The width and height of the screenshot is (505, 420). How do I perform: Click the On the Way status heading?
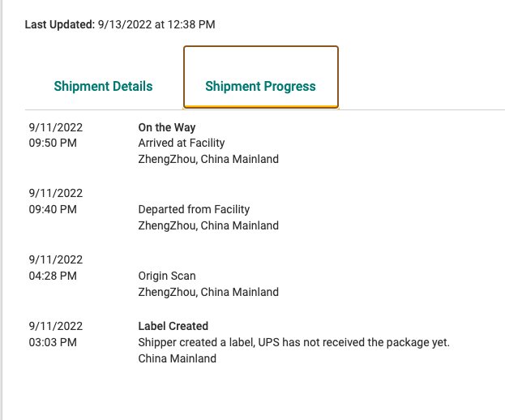(x=167, y=127)
